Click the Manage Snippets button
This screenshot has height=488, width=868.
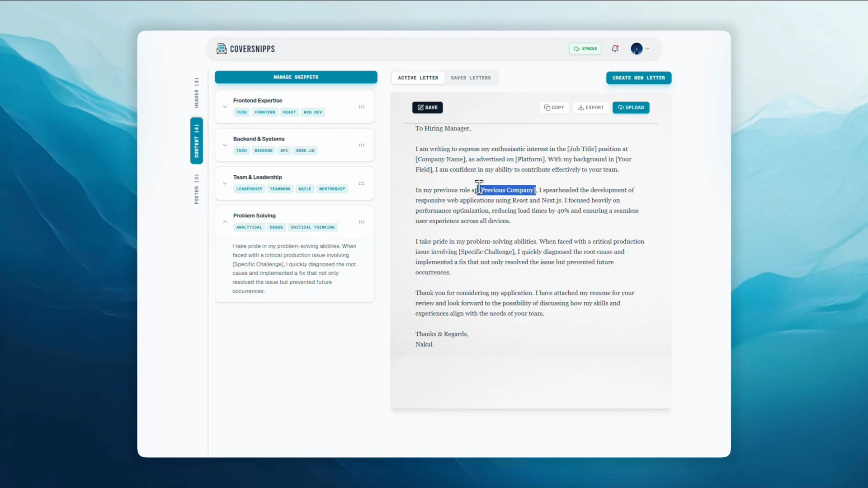[296, 77]
